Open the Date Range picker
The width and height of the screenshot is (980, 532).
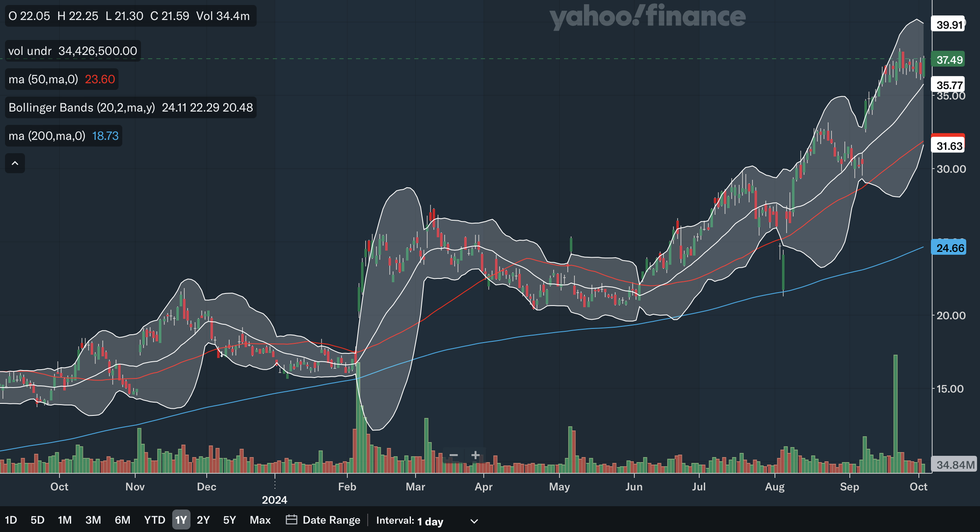tap(331, 520)
